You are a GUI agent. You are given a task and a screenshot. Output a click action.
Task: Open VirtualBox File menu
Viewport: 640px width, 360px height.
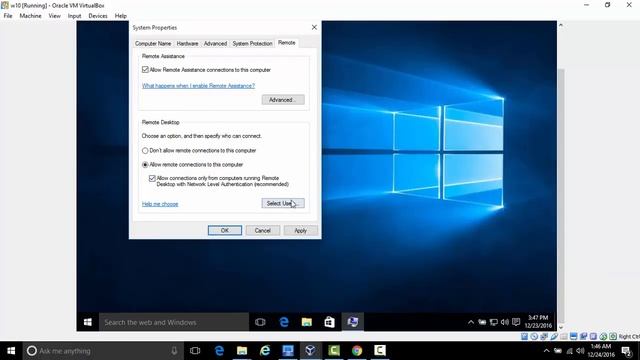[8, 16]
